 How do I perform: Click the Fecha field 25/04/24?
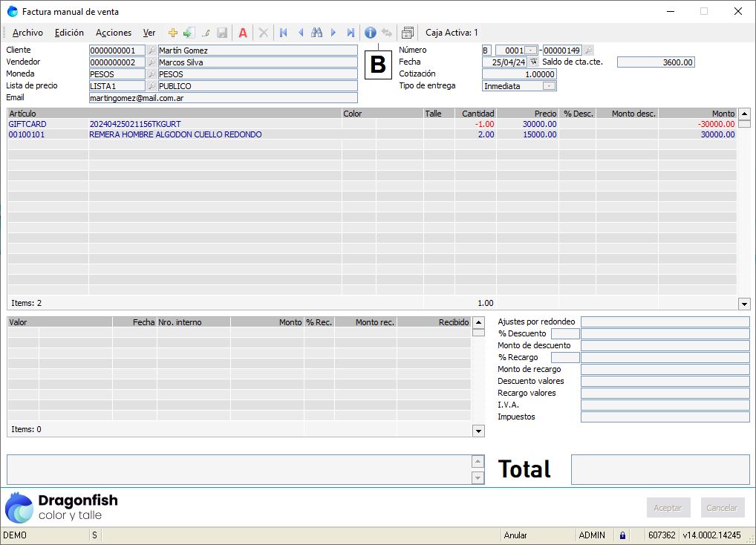tap(505, 62)
